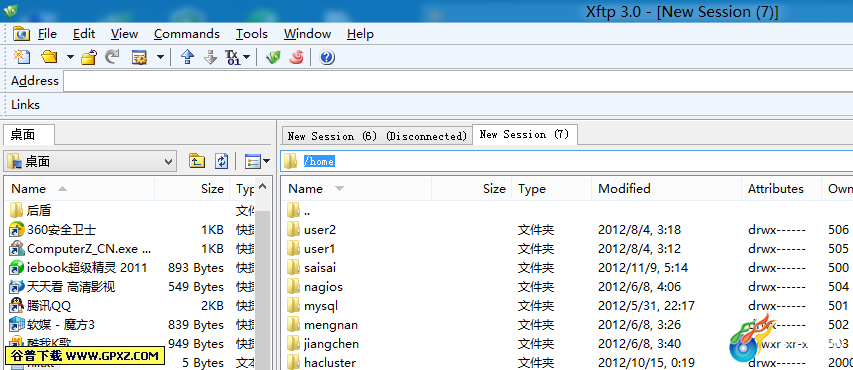Screen dimensions: 853x370
Task: Expand the Properties dropdown arrow
Action: tap(160, 57)
